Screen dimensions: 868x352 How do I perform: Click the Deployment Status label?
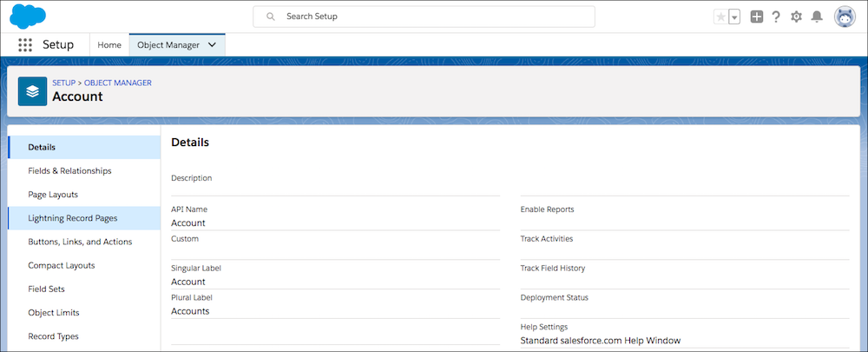coord(554,297)
